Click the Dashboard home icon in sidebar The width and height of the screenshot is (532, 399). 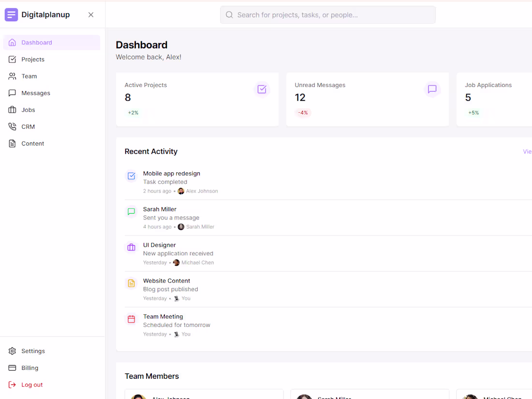point(12,43)
